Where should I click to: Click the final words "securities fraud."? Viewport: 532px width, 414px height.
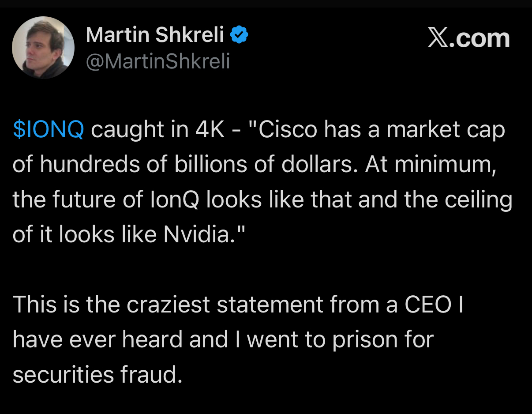tap(97, 374)
